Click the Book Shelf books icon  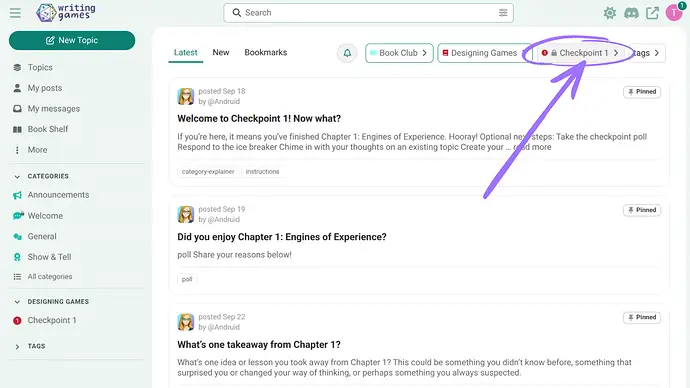(17, 129)
